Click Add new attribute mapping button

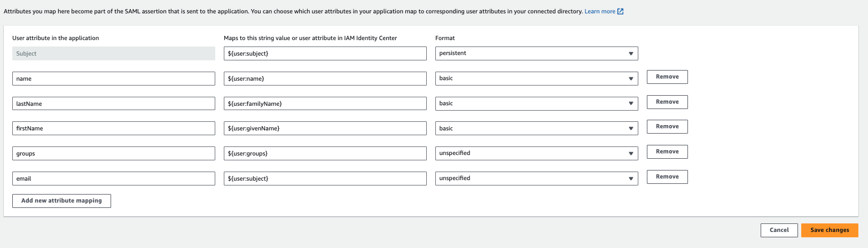(61, 201)
